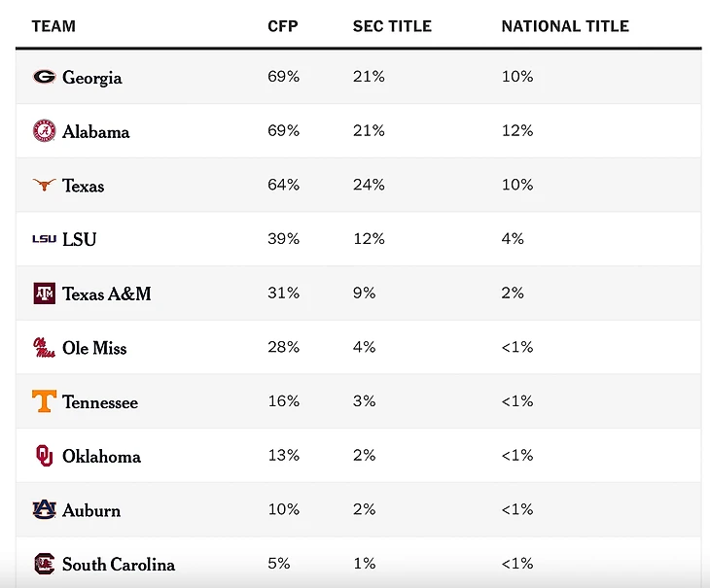Click the Auburn Tigers logo icon

[44, 510]
